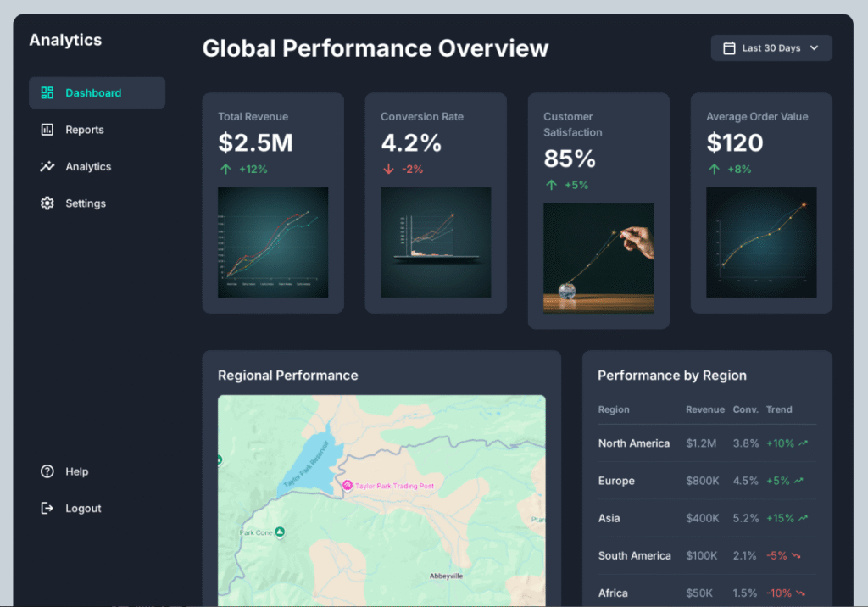Click the Help question mark icon
The height and width of the screenshot is (607, 868).
coord(47,471)
